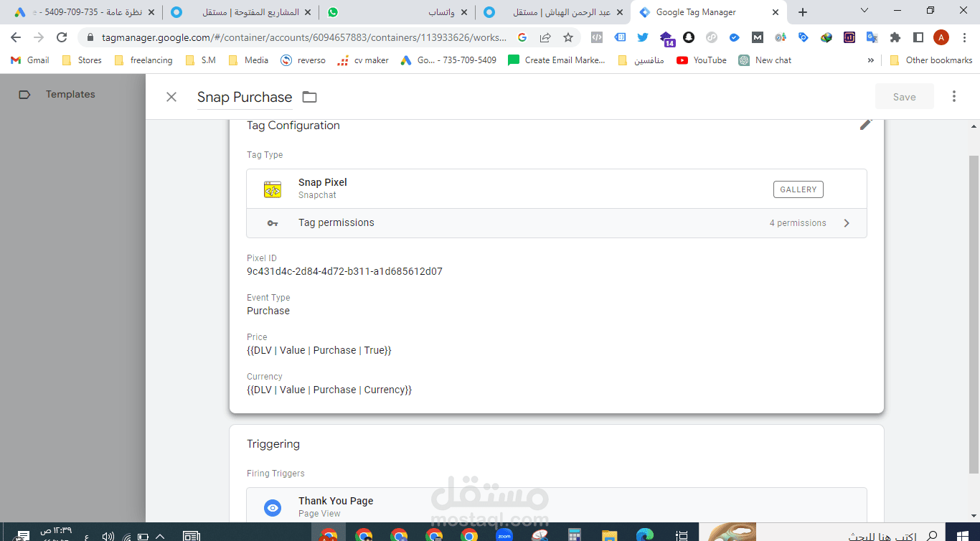Toggle the browser side panel
Viewport: 980px width, 541px height.
(x=918, y=37)
